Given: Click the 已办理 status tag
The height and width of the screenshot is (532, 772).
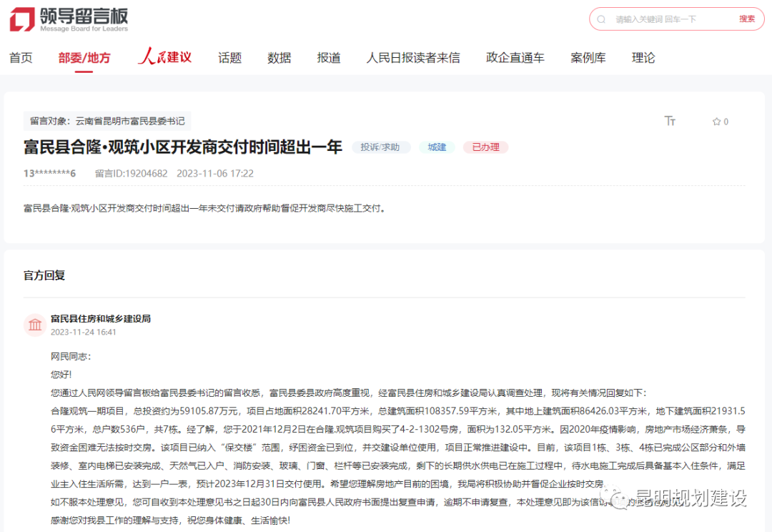Looking at the screenshot, I should tap(485, 147).
